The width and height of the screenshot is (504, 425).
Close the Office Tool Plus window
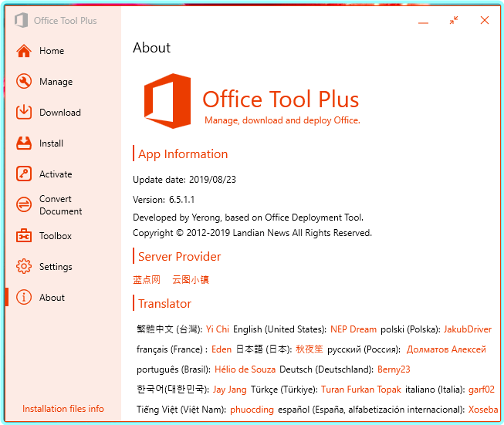point(485,20)
